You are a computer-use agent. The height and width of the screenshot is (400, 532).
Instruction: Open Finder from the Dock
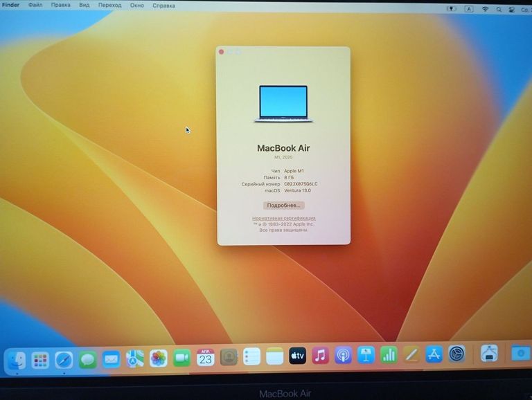(x=17, y=361)
